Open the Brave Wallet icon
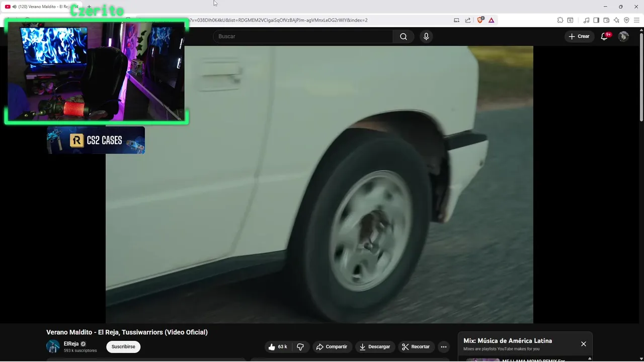Image resolution: width=644 pixels, height=362 pixels. 606,20
